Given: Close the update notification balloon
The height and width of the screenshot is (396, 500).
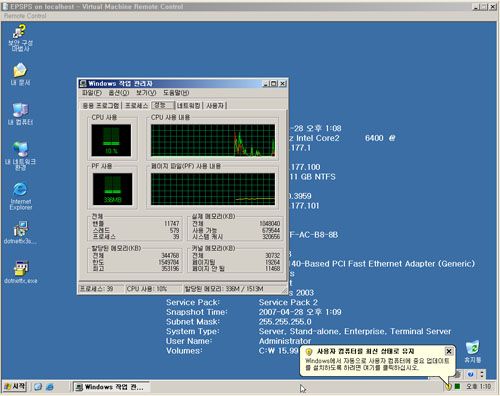Looking at the screenshot, I should coord(449,351).
